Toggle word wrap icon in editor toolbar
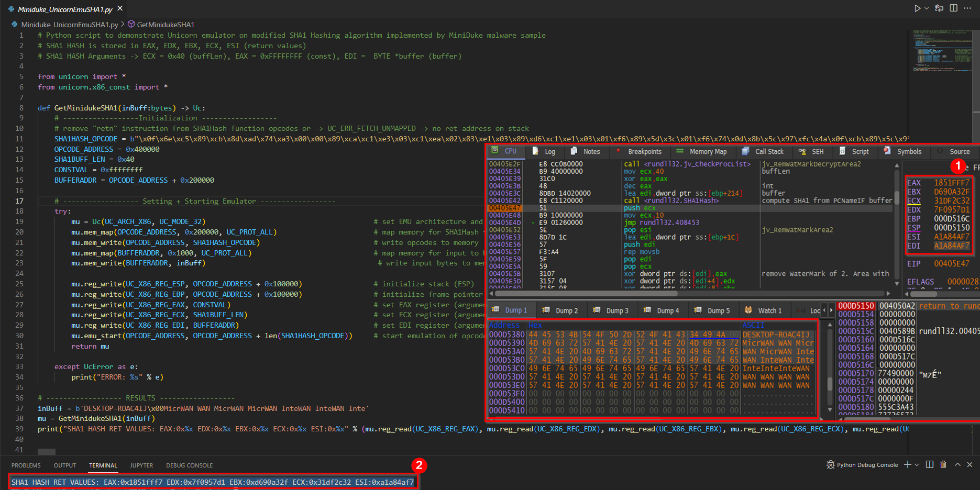The height and width of the screenshot is (490, 980). coord(939,8)
